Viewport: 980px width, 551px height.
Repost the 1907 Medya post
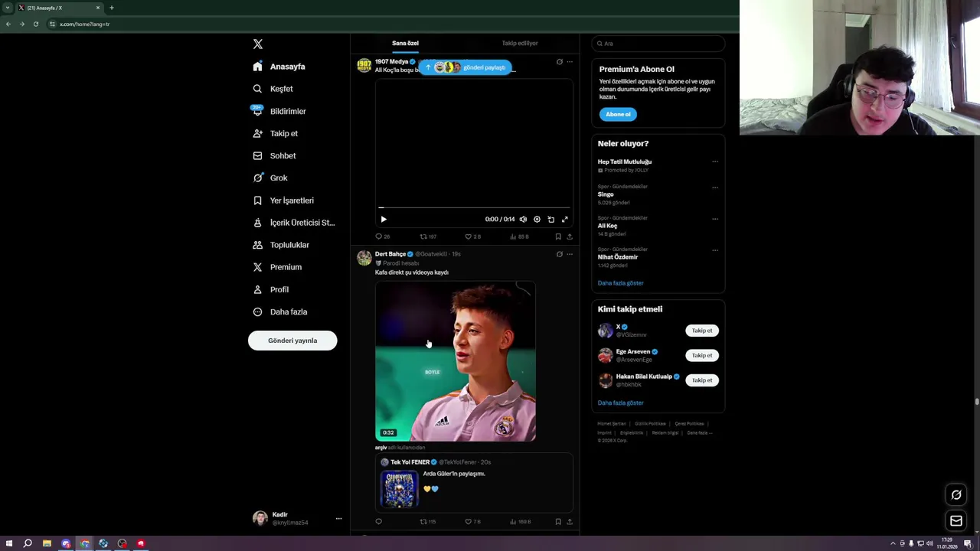(x=428, y=236)
